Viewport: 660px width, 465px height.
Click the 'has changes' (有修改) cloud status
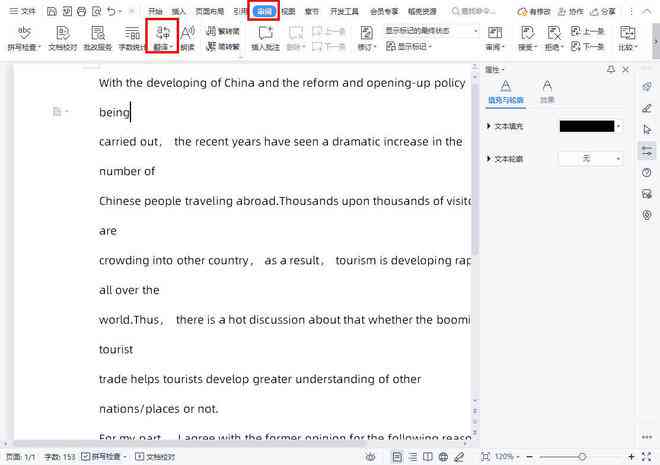tap(534, 12)
